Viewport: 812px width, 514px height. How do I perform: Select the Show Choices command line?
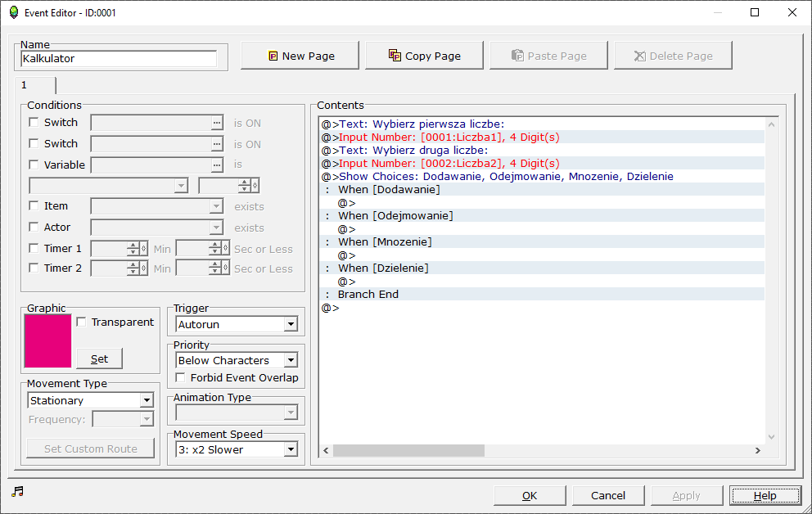pyautogui.click(x=542, y=177)
